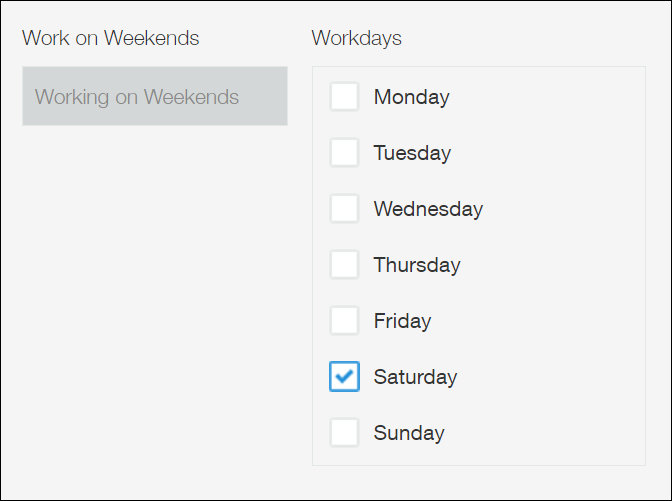Mark the Sunday checkbox

point(344,433)
